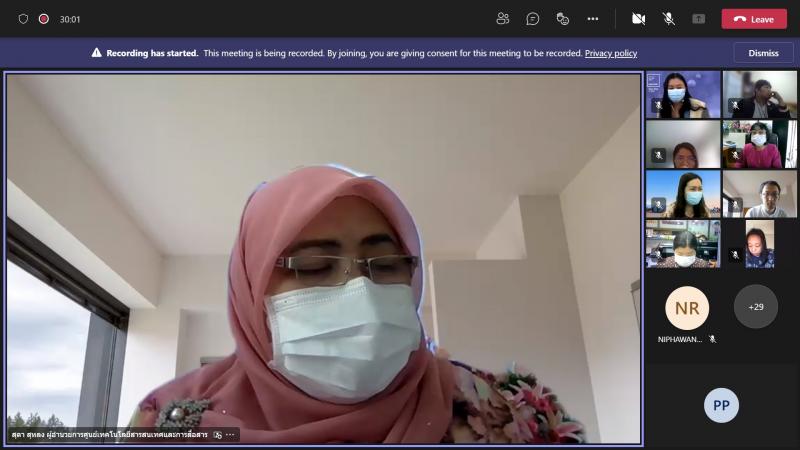Open the reactions icon
The height and width of the screenshot is (450, 800).
[x=562, y=19]
